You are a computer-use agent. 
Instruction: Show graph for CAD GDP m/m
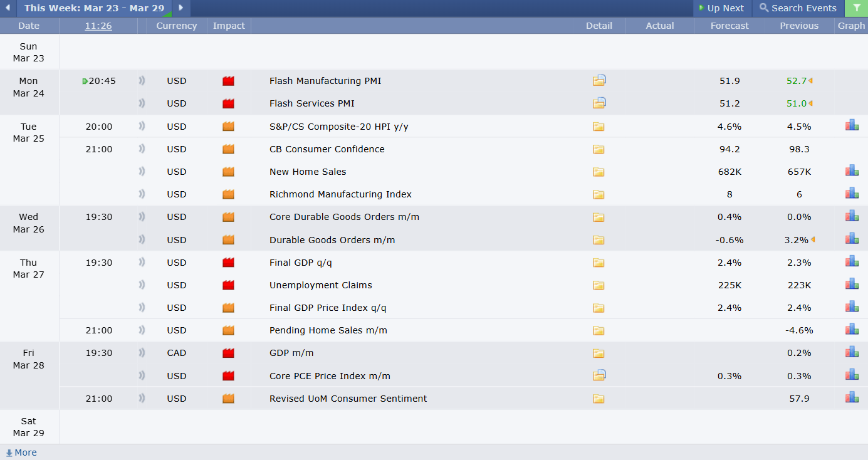pos(852,352)
